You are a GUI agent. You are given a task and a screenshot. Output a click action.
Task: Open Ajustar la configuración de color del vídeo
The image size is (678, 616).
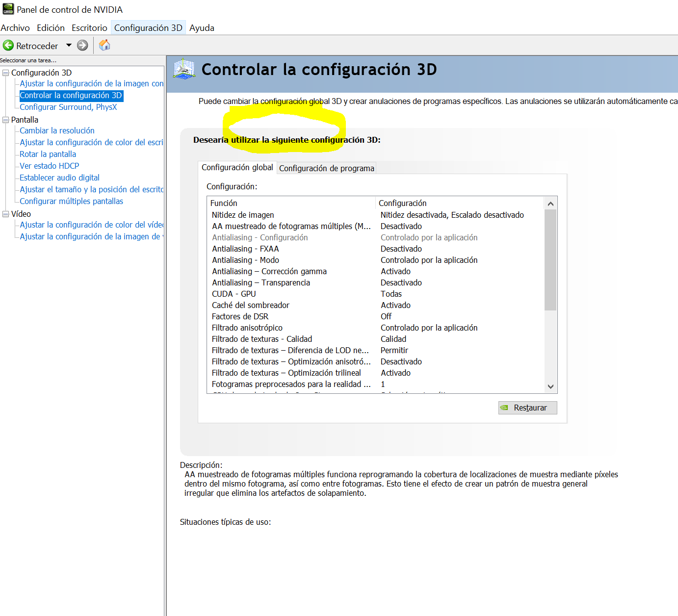[91, 225]
